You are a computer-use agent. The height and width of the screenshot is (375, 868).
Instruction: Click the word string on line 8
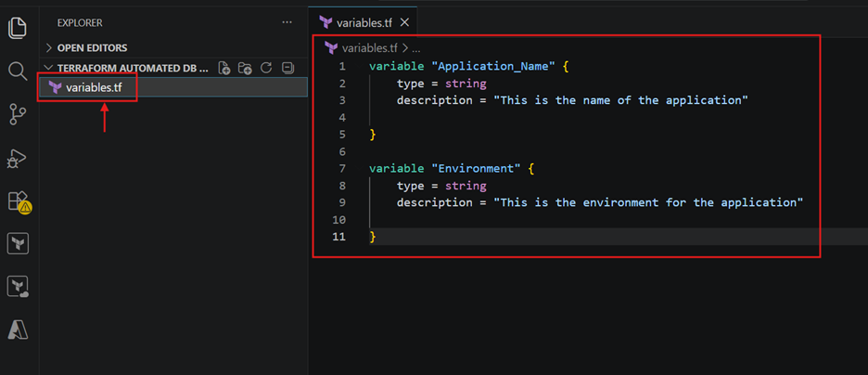tap(466, 186)
